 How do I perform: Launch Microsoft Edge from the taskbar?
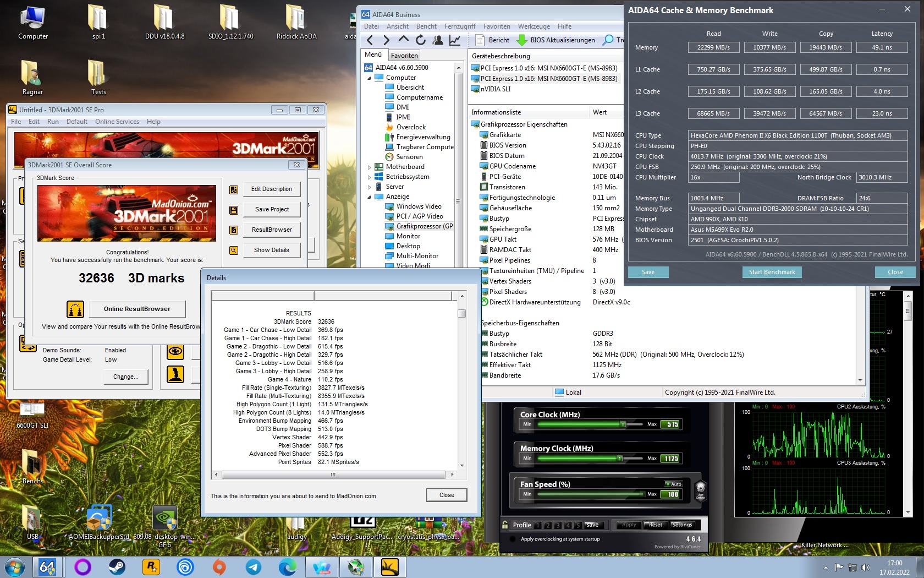click(287, 566)
